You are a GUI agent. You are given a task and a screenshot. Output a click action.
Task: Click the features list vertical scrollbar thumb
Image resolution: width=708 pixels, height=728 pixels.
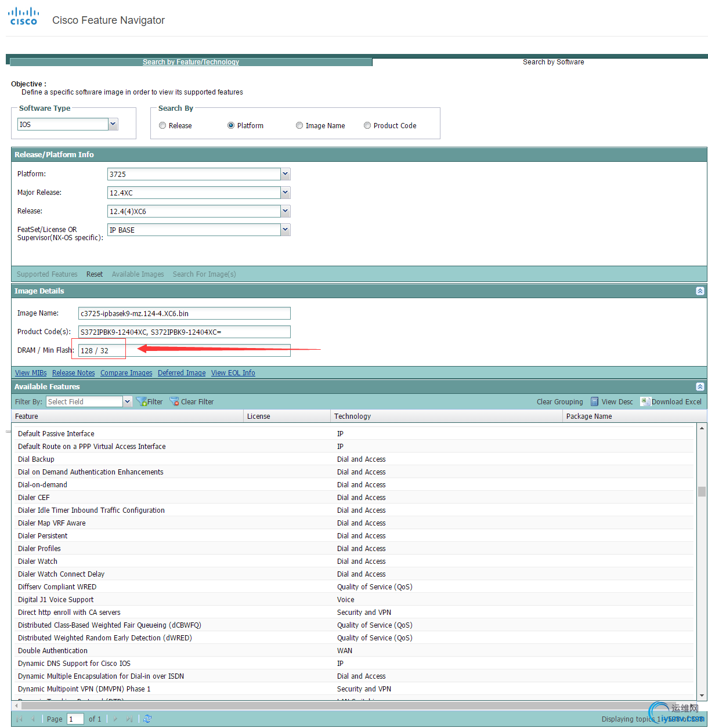pos(702,491)
